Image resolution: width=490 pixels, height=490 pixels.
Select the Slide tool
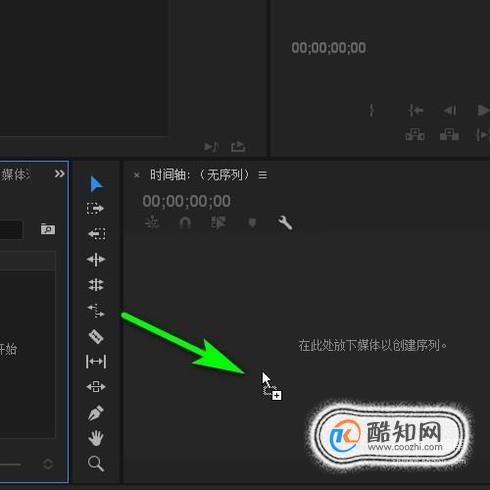click(x=96, y=387)
